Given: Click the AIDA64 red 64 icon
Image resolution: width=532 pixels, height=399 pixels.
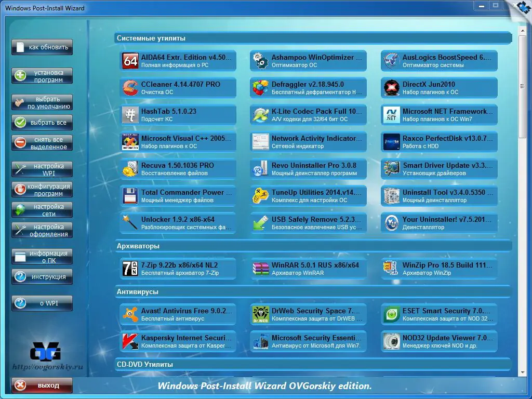Looking at the screenshot, I should [130, 61].
